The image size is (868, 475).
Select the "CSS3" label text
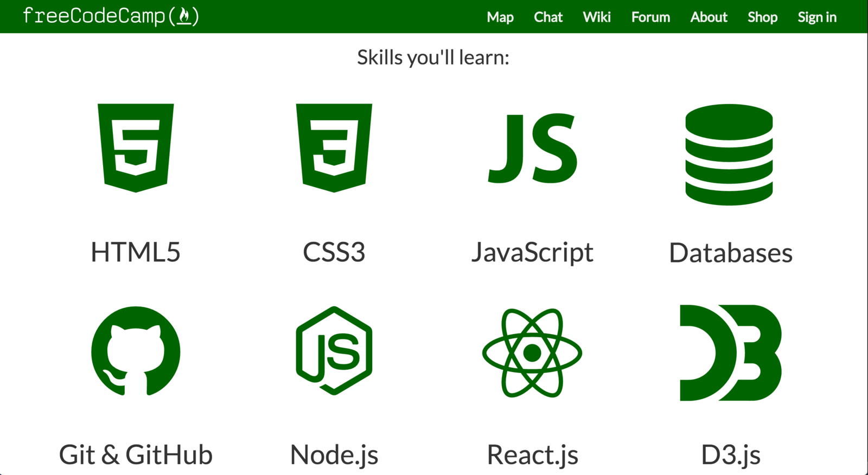click(334, 252)
